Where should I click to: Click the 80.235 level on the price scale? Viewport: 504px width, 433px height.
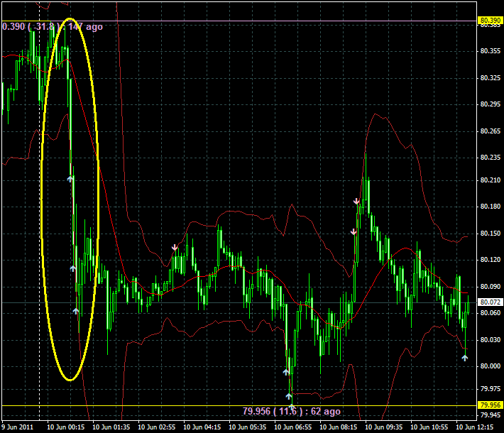click(x=487, y=158)
